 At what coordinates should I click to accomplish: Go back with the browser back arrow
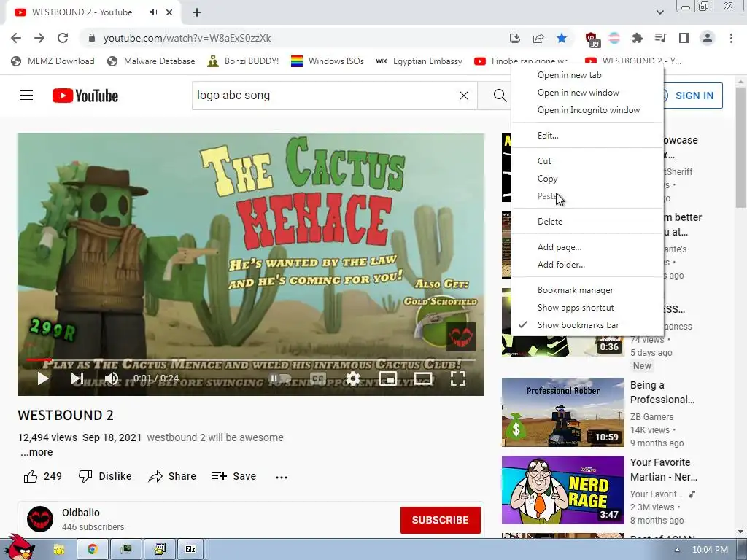16,38
